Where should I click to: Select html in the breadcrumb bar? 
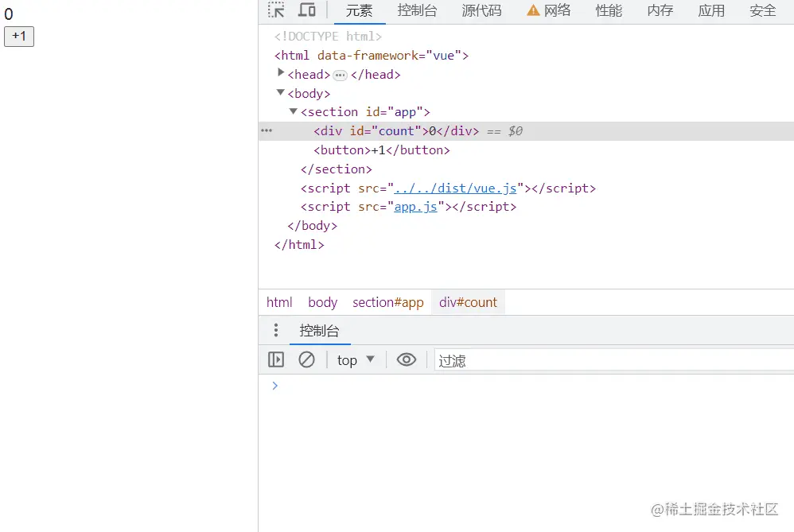pyautogui.click(x=279, y=302)
